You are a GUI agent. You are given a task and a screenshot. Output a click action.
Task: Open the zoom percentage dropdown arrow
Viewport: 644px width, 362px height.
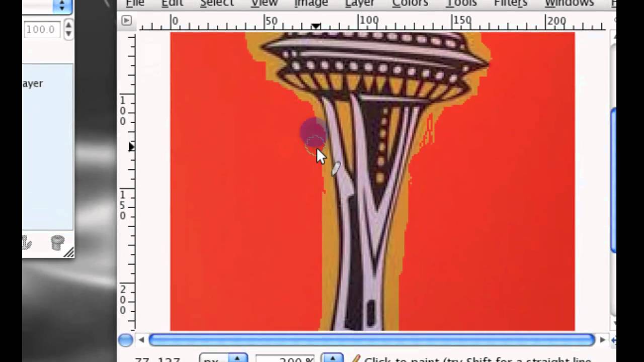tap(332, 358)
